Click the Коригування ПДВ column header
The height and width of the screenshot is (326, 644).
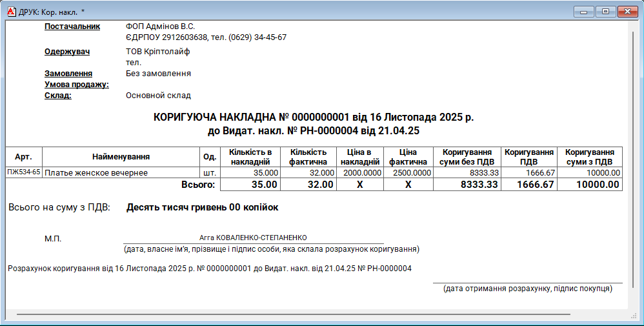[528, 157]
